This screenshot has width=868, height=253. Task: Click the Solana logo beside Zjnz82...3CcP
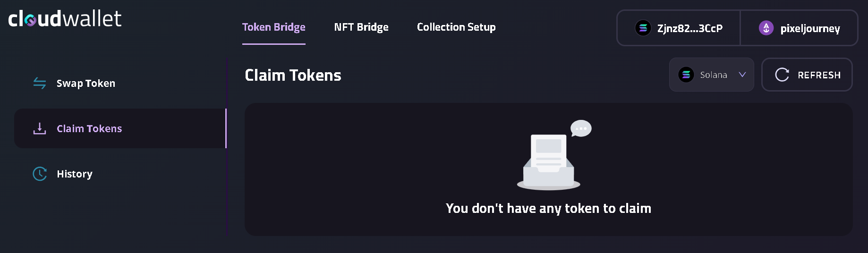[x=643, y=28]
